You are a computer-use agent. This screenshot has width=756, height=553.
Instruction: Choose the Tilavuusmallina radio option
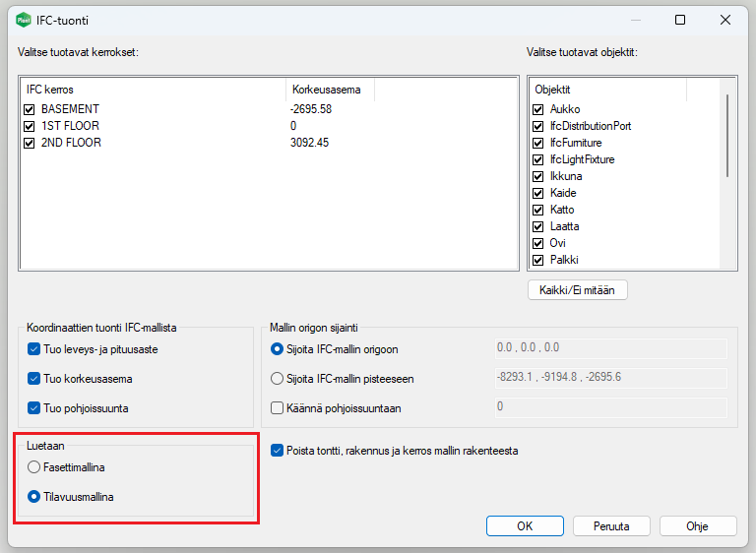pyautogui.click(x=35, y=497)
